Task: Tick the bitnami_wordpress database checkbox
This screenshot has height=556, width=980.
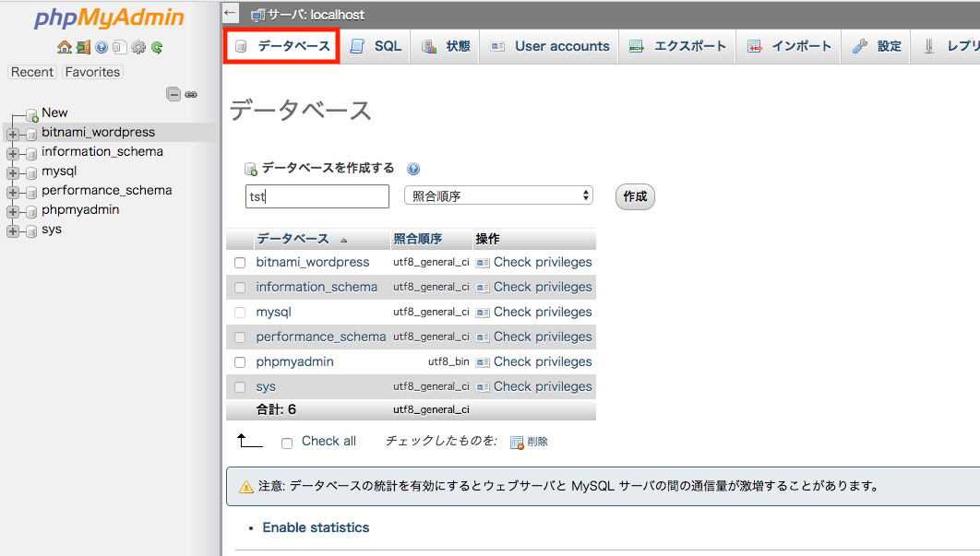Action: coord(240,263)
